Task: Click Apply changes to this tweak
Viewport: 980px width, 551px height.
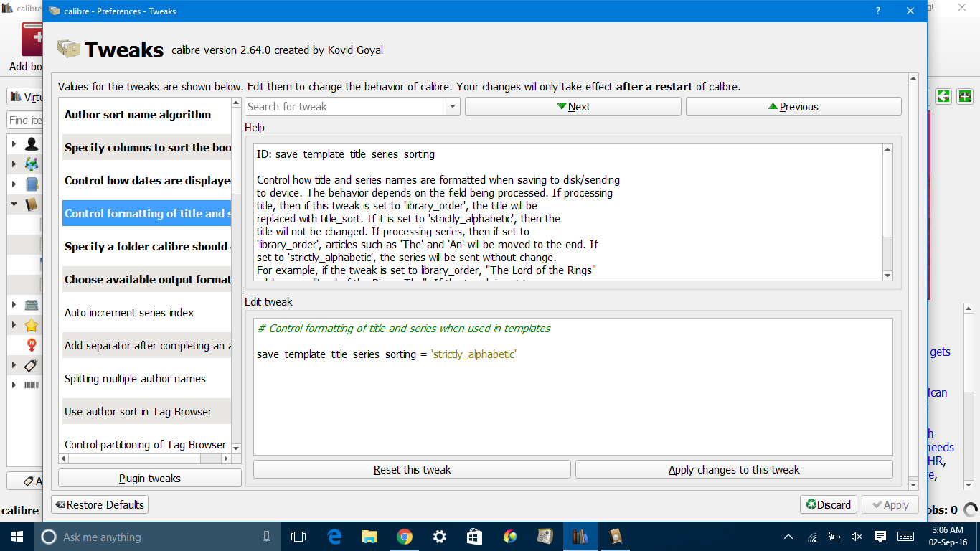Action: [734, 470]
